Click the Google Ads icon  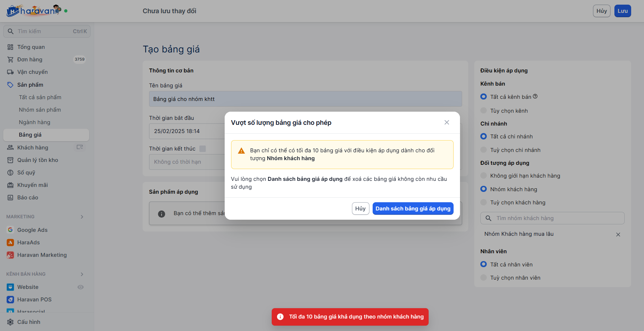(10, 230)
